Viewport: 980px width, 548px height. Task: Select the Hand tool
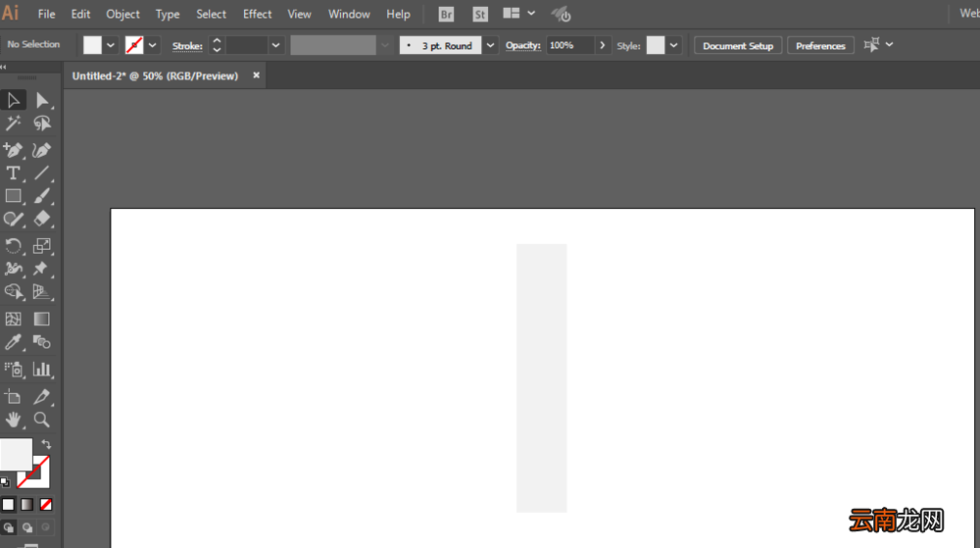pyautogui.click(x=13, y=420)
